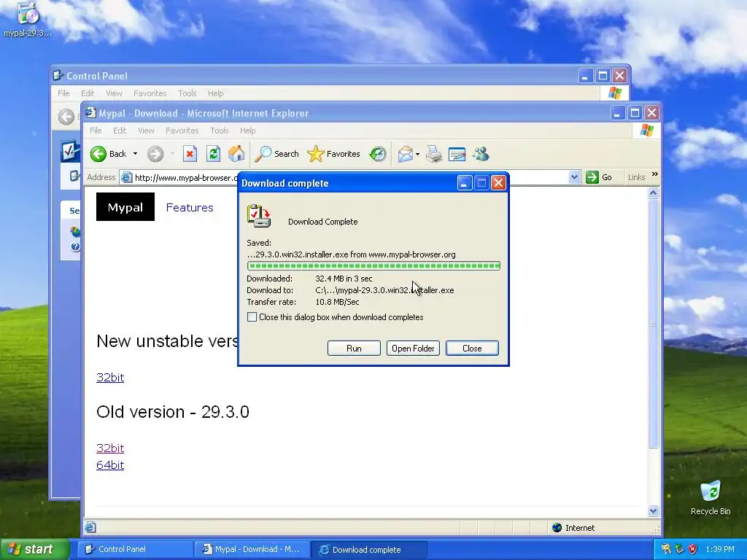
Task: Click the Open Folder button
Action: coord(413,348)
